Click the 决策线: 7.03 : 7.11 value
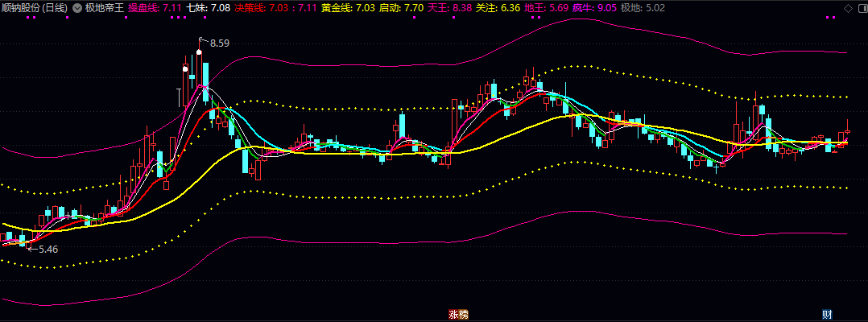The width and height of the screenshot is (868, 322). [x=275, y=8]
